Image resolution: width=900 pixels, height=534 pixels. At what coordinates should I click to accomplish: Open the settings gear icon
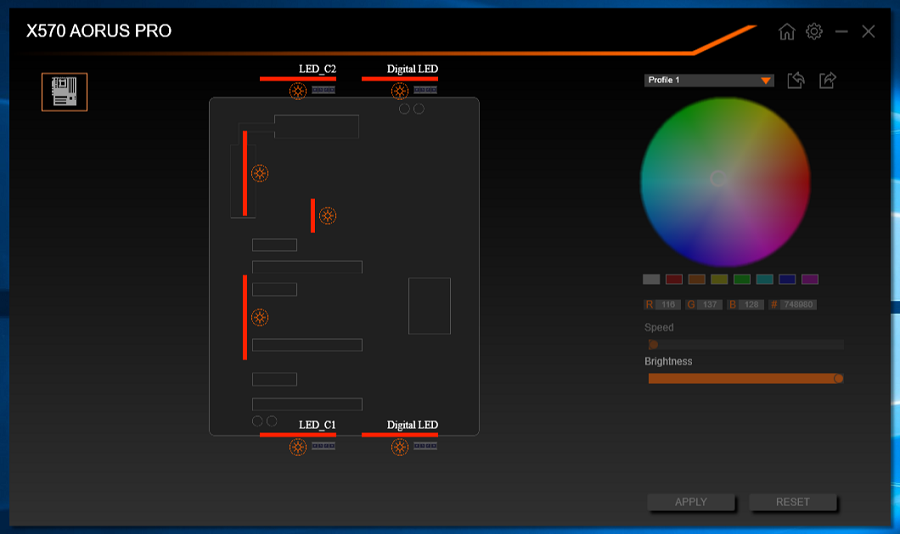(814, 31)
